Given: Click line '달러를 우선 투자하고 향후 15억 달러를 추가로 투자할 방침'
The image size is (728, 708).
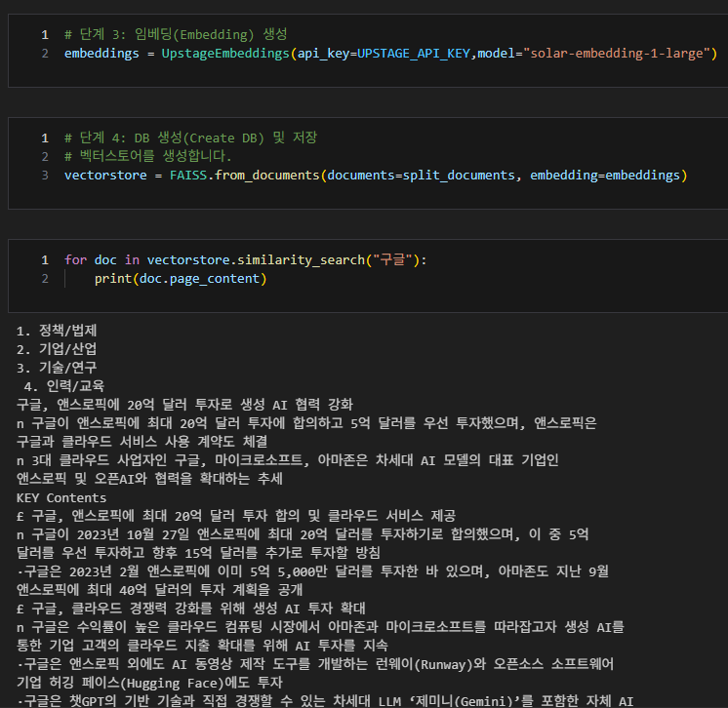Looking at the screenshot, I should [198, 553].
